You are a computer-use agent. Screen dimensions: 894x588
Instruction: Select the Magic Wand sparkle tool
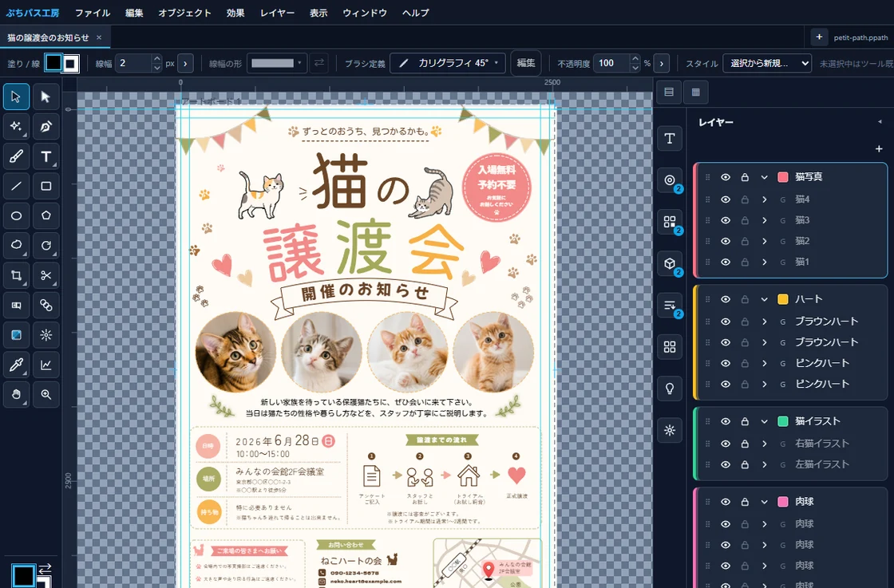[16, 127]
